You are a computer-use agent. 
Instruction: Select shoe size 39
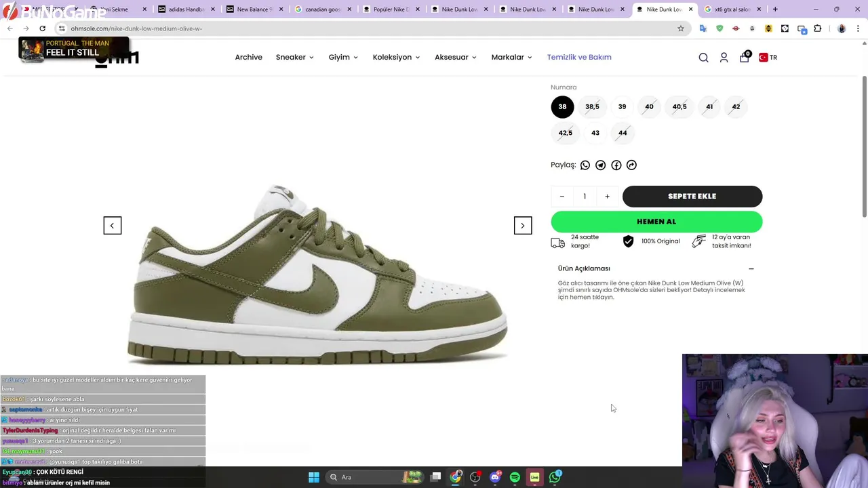(622, 106)
